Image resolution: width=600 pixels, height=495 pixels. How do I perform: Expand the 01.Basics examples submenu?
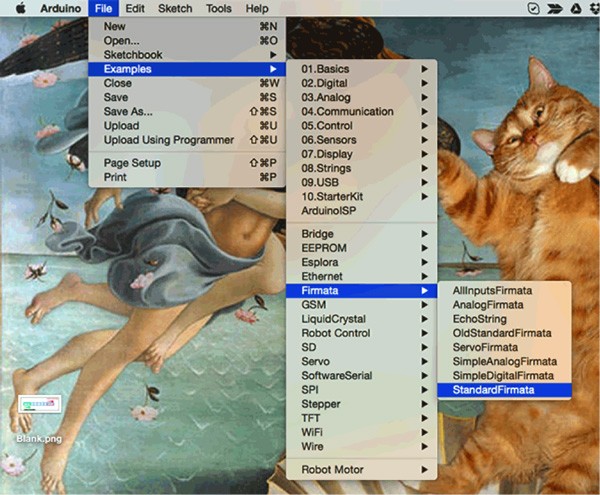click(362, 69)
